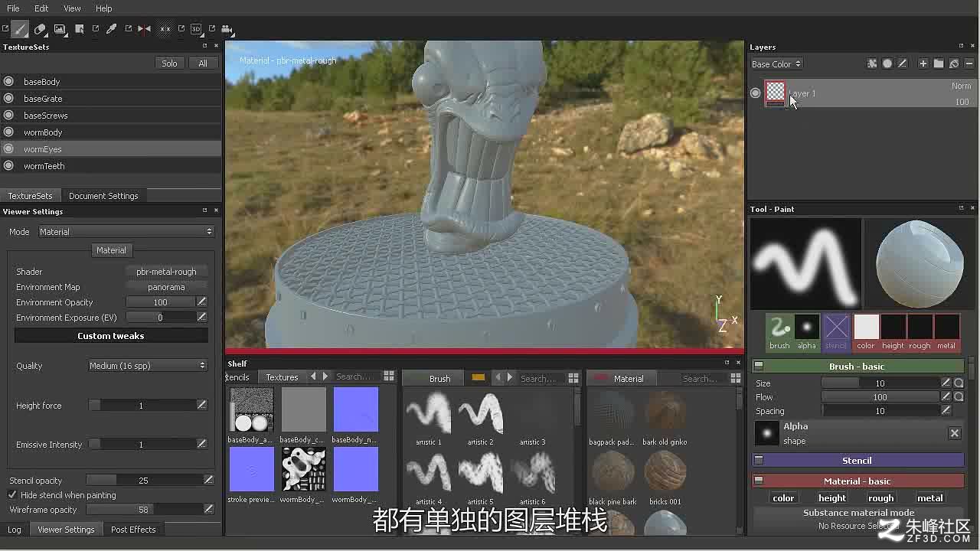The image size is (980, 551).
Task: Add a fill layer bucket icon
Action: click(x=954, y=64)
